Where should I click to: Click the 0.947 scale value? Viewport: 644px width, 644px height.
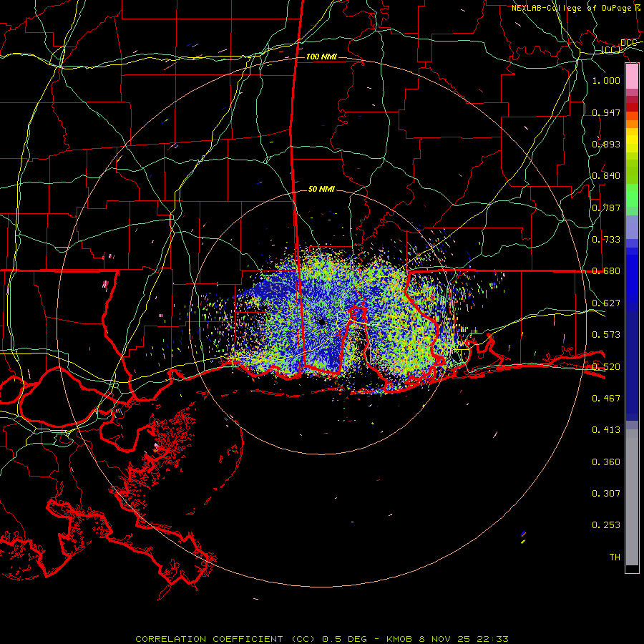pos(606,112)
